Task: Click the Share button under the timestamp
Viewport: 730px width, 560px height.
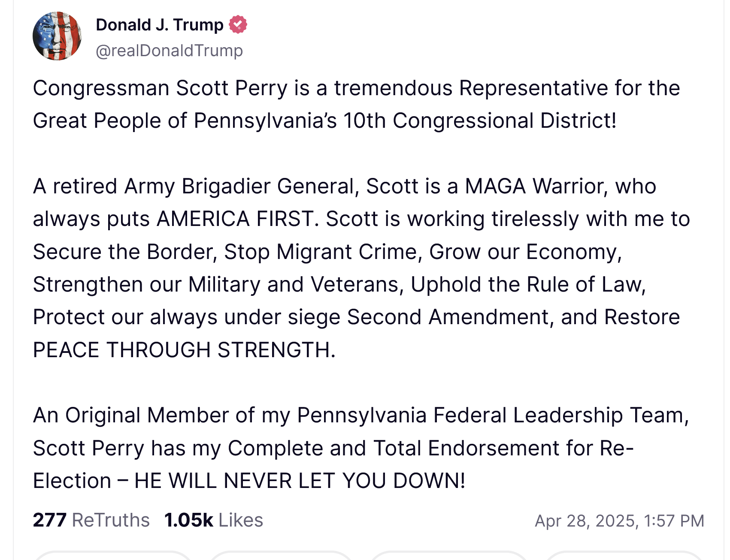Action: point(622,556)
